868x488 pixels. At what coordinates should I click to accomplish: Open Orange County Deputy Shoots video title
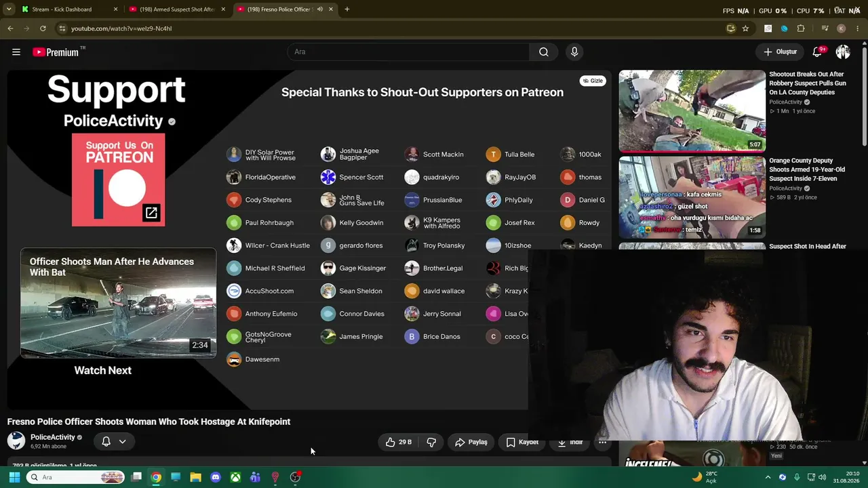point(807,169)
